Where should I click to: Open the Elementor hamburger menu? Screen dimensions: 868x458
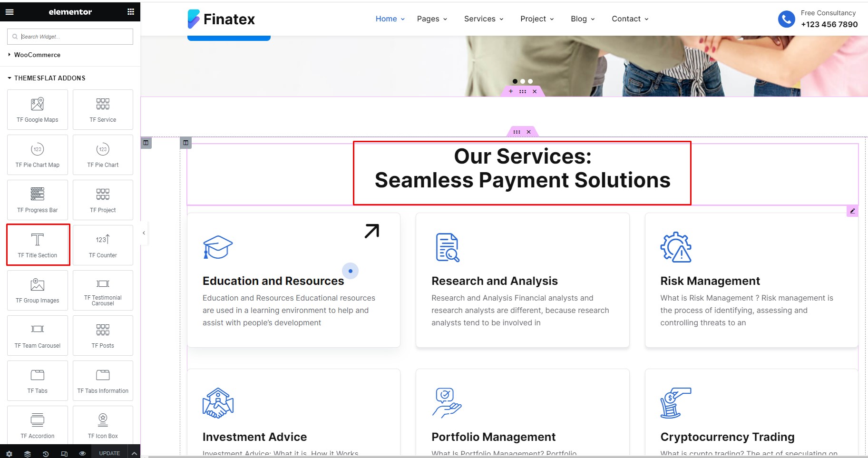[10, 12]
